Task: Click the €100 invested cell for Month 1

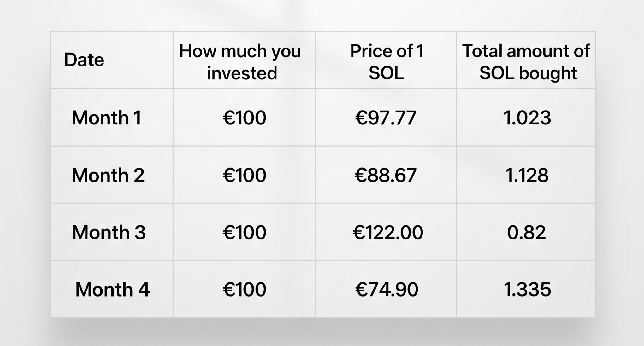Action: [245, 118]
